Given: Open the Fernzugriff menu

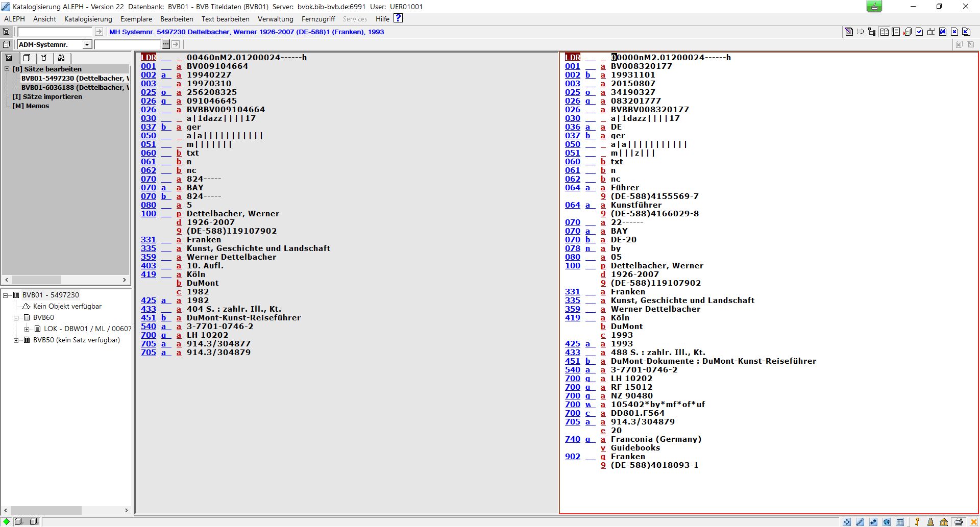Looking at the screenshot, I should [318, 19].
